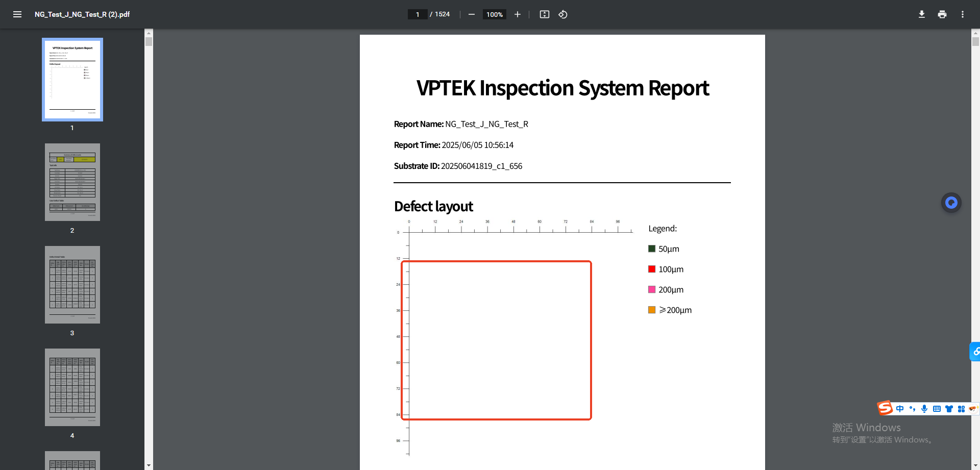Click the main document scrollbar thumb
The width and height of the screenshot is (980, 470).
pyautogui.click(x=975, y=42)
